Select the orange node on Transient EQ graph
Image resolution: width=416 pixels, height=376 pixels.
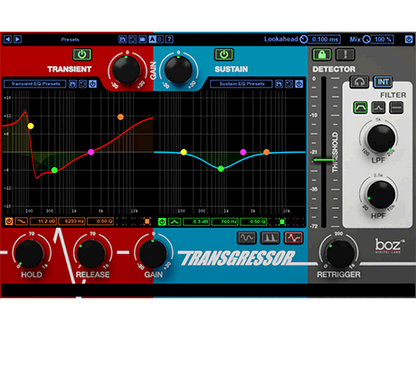tap(120, 117)
